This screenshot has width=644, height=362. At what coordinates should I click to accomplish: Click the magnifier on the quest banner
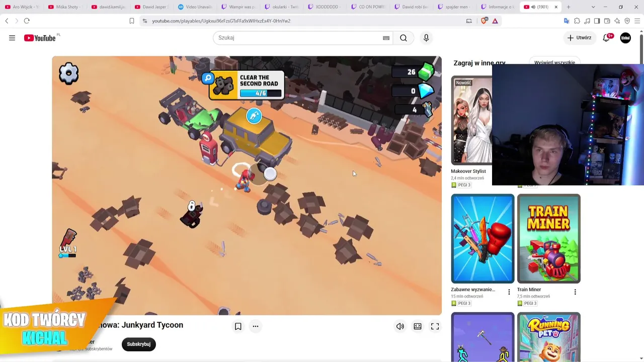pos(208,78)
